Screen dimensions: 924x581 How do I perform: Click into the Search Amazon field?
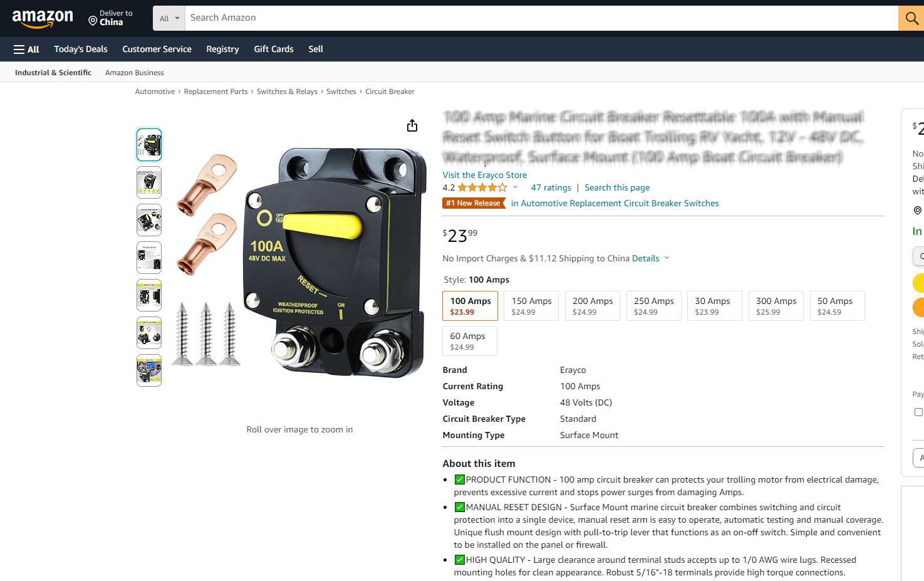pyautogui.click(x=542, y=18)
